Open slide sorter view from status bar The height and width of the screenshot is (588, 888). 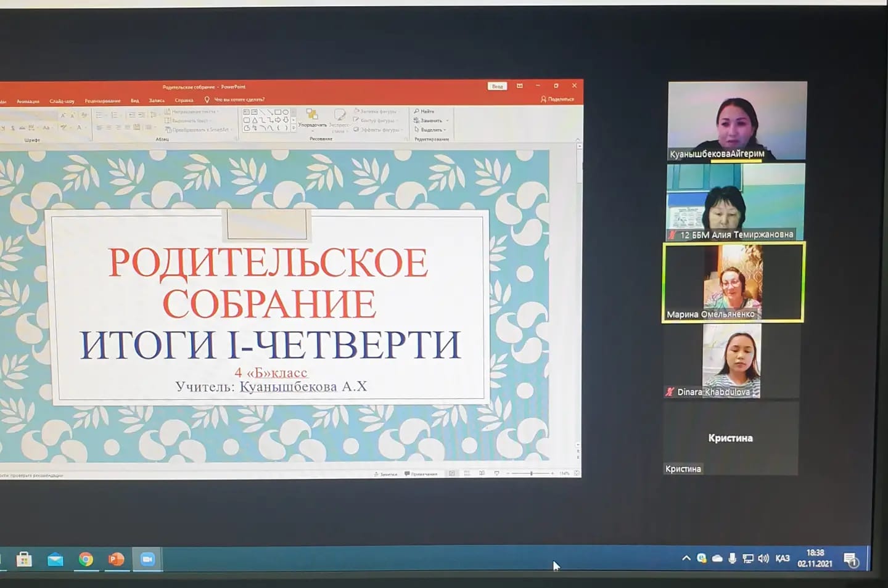tap(467, 473)
